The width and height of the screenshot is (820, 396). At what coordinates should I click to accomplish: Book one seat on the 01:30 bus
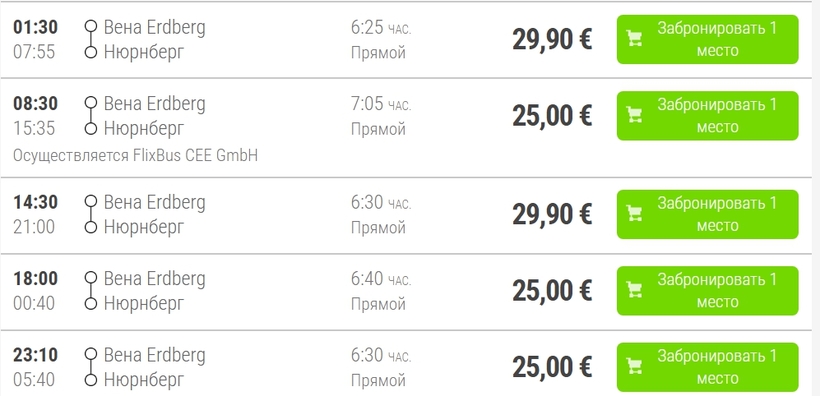click(x=708, y=39)
